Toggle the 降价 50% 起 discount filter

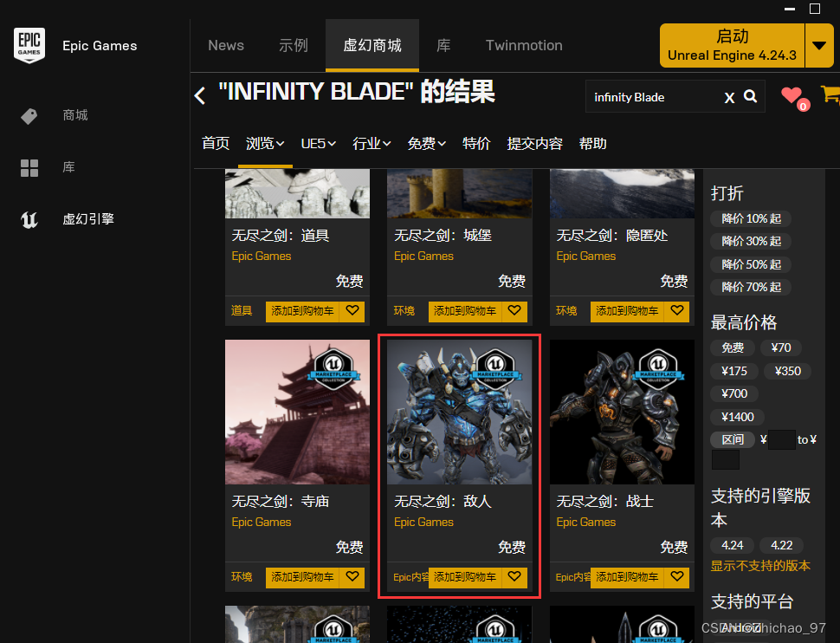click(x=751, y=265)
